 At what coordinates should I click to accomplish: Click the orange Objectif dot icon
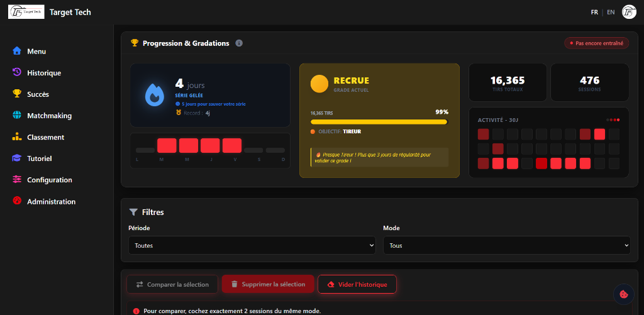(313, 132)
